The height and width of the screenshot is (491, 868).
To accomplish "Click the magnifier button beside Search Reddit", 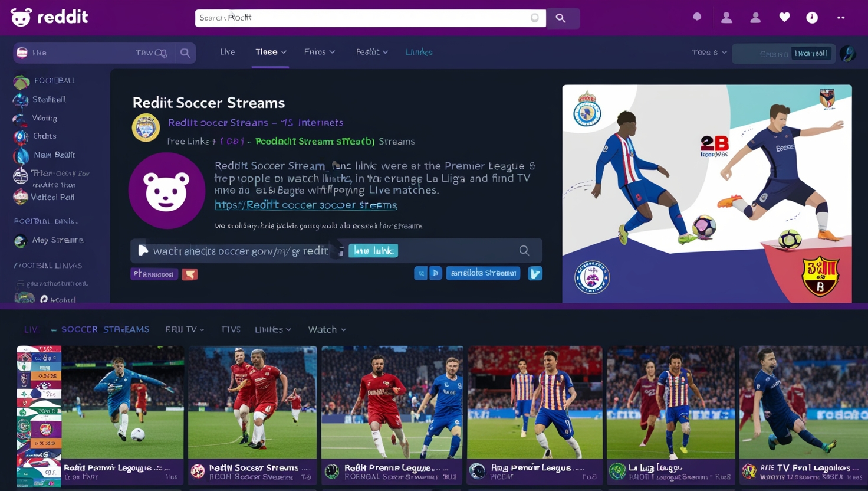I will click(x=561, y=18).
